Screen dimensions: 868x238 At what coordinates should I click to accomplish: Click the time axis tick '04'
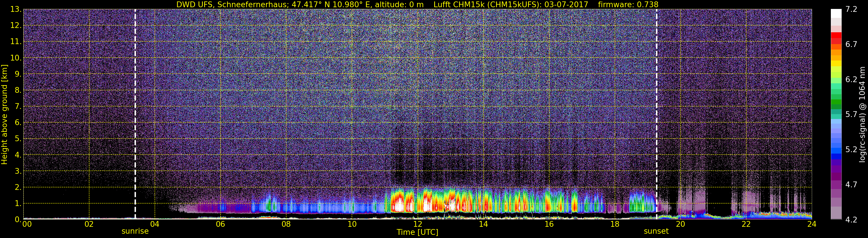pos(155,224)
